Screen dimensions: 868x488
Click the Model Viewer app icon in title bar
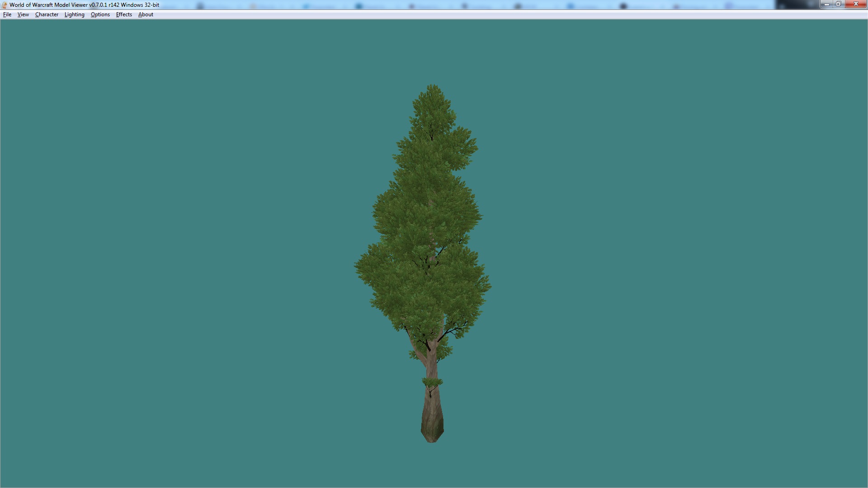point(5,5)
